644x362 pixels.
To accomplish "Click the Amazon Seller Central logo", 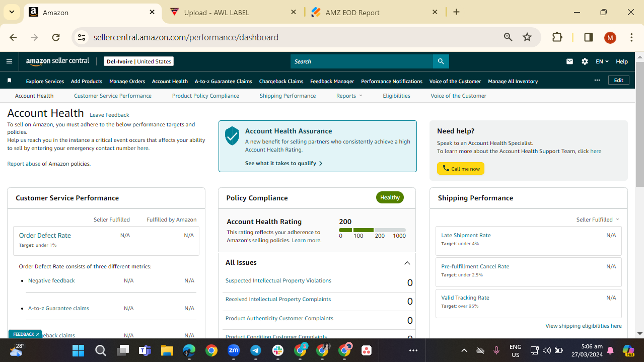I will [57, 61].
